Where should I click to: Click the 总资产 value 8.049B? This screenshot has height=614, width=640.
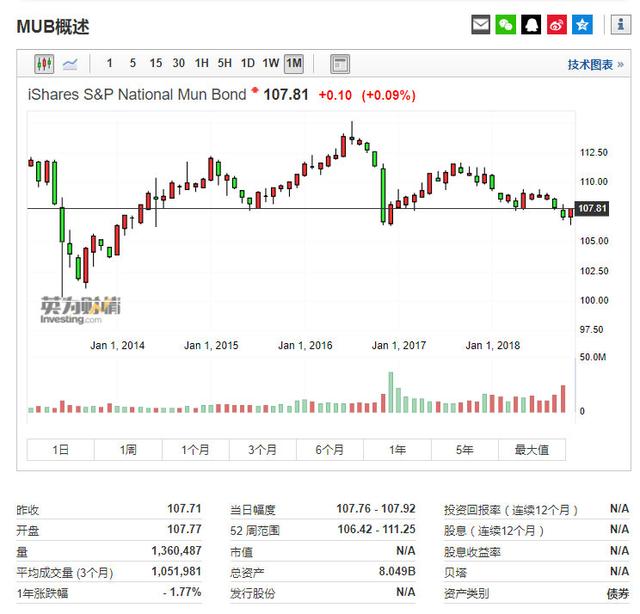point(397,571)
